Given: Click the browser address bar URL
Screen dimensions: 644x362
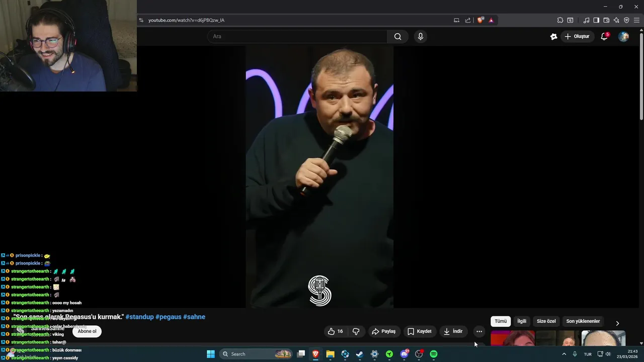Looking at the screenshot, I should [x=186, y=20].
